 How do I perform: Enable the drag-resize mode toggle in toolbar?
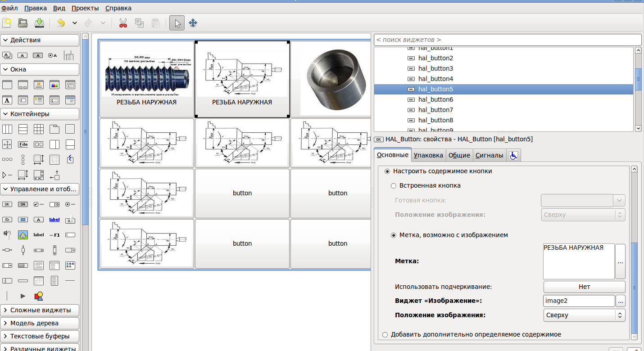click(193, 23)
